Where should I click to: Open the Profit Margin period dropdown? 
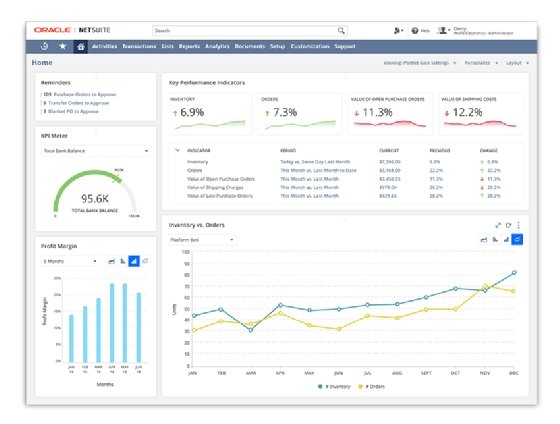click(70, 261)
